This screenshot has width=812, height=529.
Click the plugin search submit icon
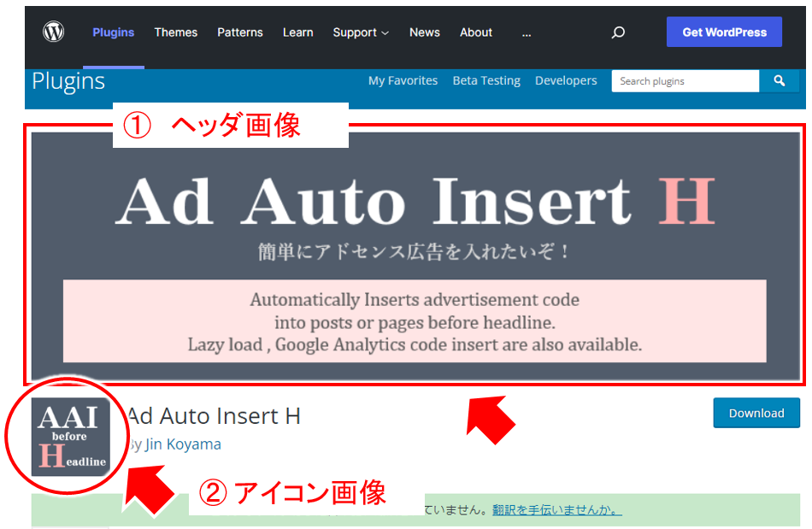pyautogui.click(x=779, y=80)
